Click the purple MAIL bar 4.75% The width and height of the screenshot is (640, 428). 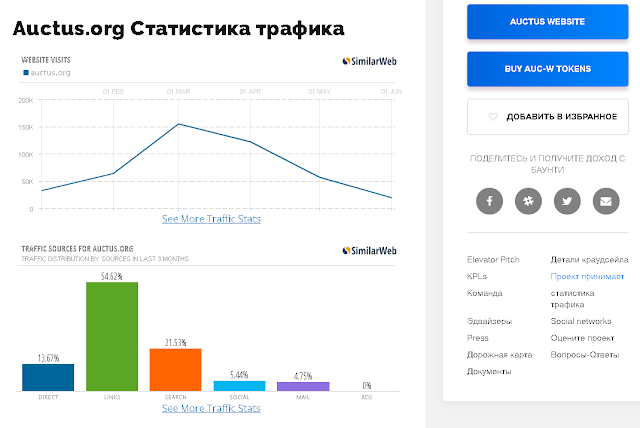pos(303,386)
